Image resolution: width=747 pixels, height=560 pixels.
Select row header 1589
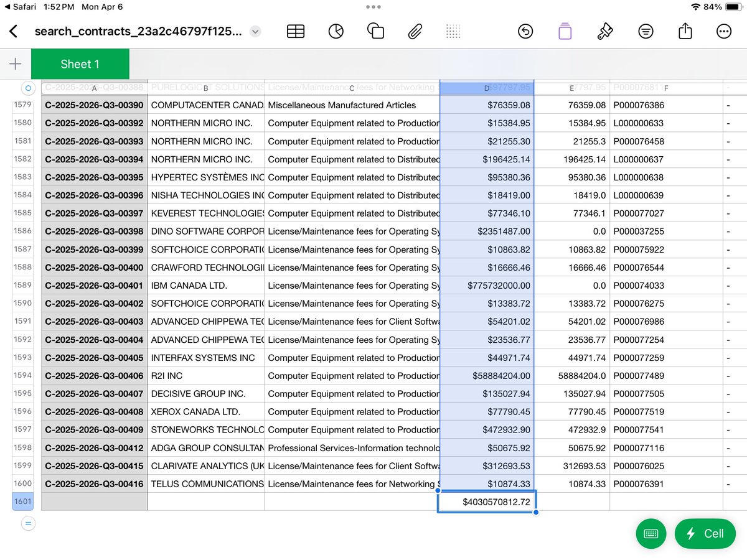pos(22,286)
